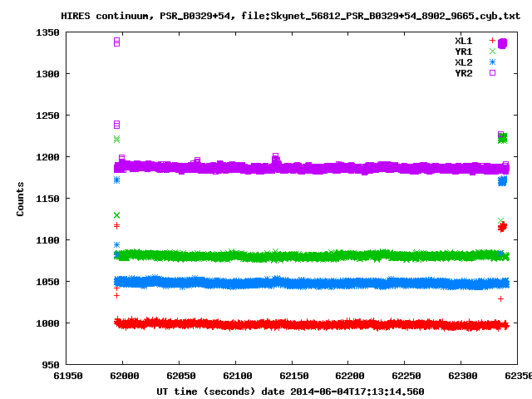Click y-axis tick label 1000

[x=47, y=323]
